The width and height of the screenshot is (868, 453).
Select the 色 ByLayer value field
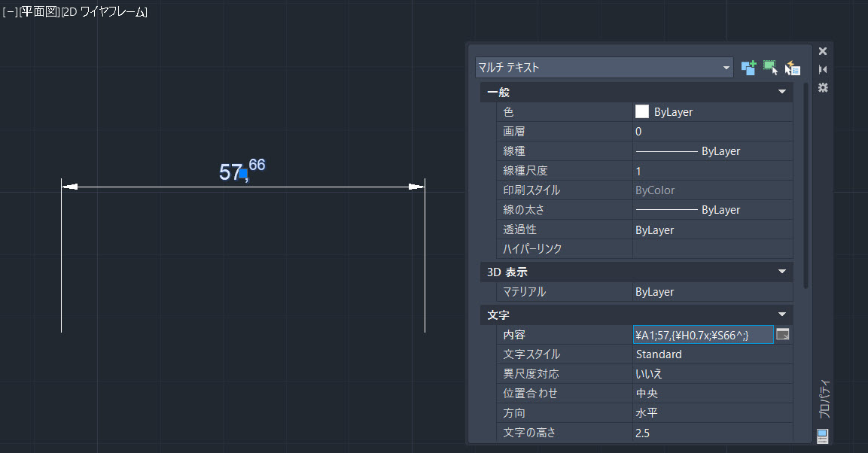(678, 111)
